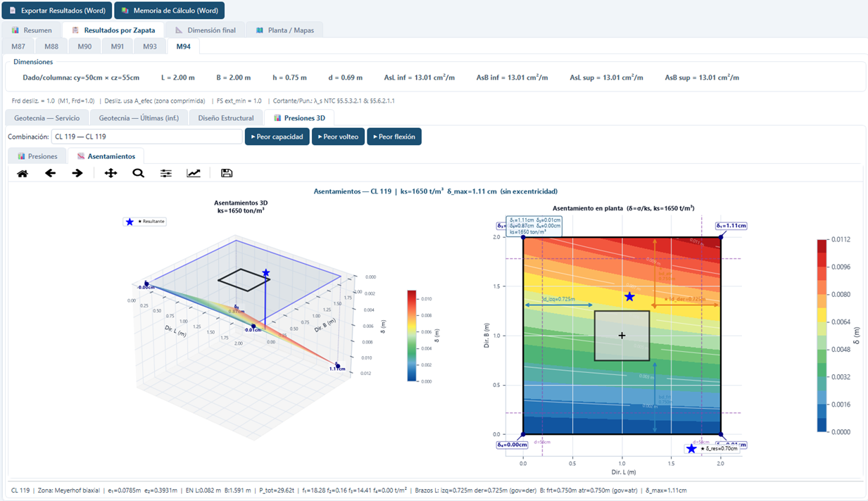
Task: Click the 'L = 2.00 m' dimension text
Action: pyautogui.click(x=178, y=77)
